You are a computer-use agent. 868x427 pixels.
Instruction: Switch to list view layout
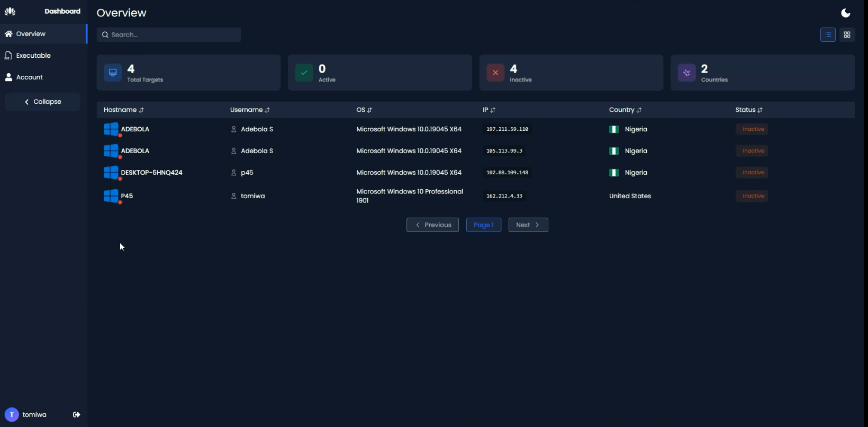click(x=828, y=35)
